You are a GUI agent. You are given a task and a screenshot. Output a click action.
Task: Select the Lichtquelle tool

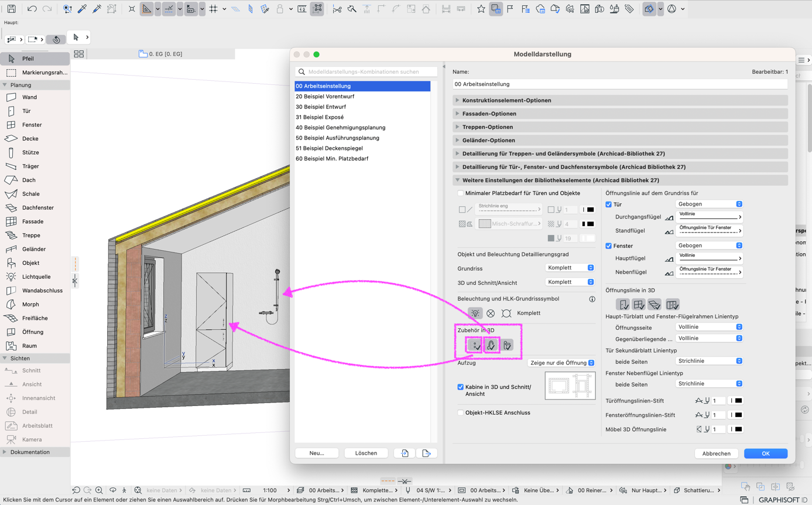pos(35,277)
